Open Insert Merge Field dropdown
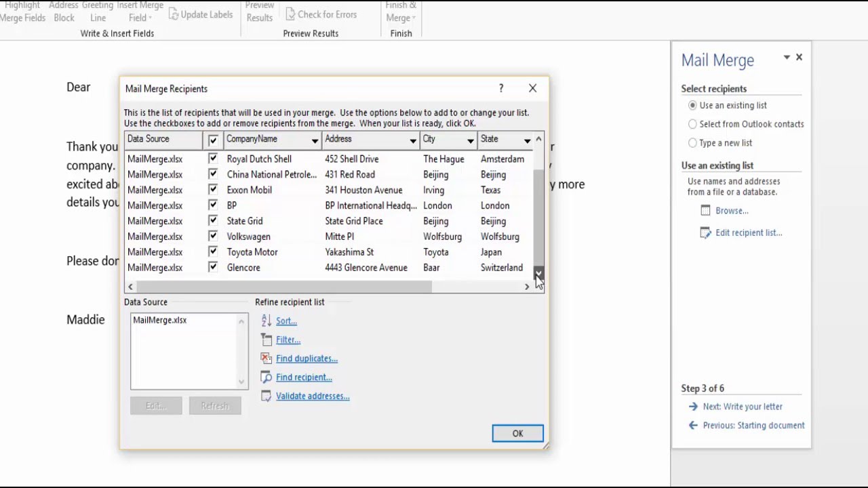Screen dimensions: 868x488 tap(140, 12)
